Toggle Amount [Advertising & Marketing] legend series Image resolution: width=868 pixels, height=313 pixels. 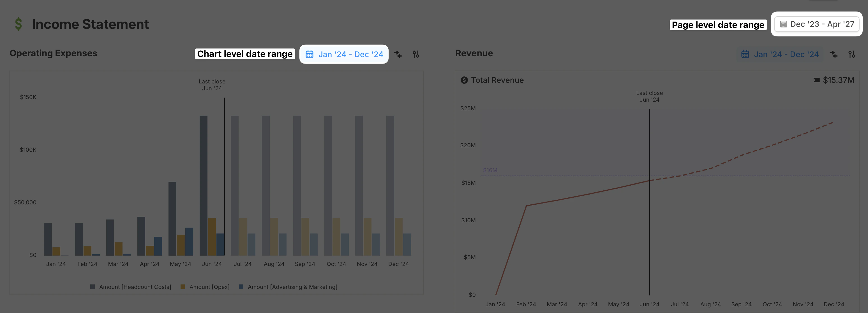292,287
